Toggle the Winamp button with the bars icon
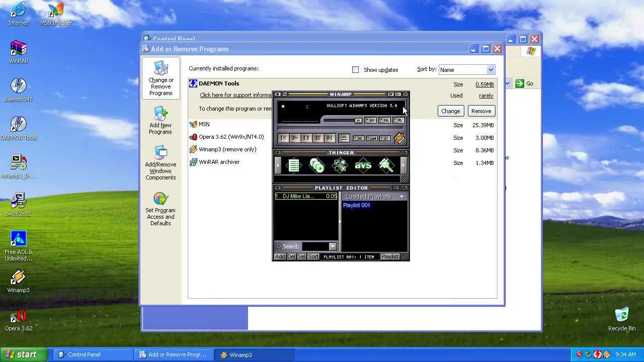 click(372, 138)
